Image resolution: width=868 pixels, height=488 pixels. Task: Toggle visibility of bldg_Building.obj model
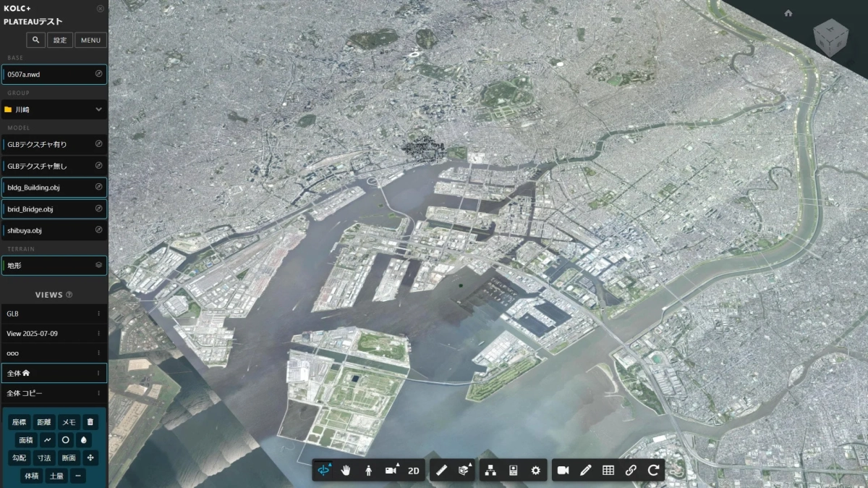point(100,187)
